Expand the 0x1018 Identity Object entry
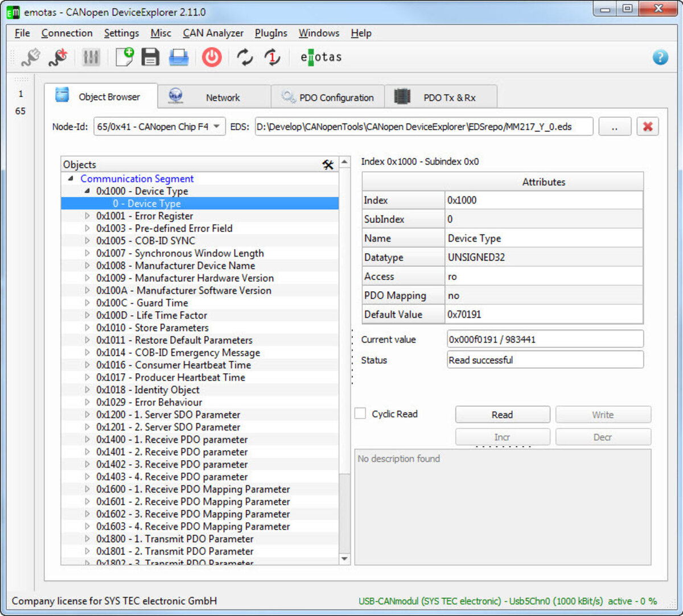Screen dimensions: 683x616 87,390
